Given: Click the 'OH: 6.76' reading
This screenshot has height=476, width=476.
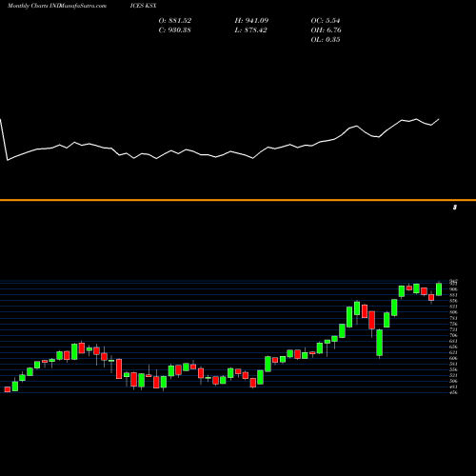Looking at the screenshot, I should pos(326,30).
